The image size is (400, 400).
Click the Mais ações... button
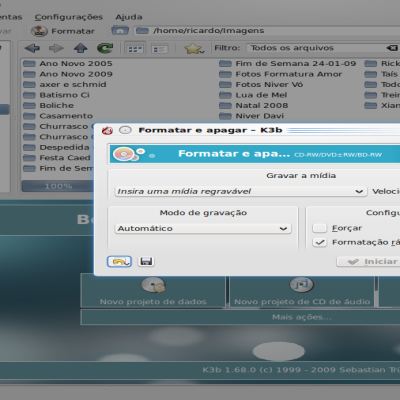click(x=240, y=317)
